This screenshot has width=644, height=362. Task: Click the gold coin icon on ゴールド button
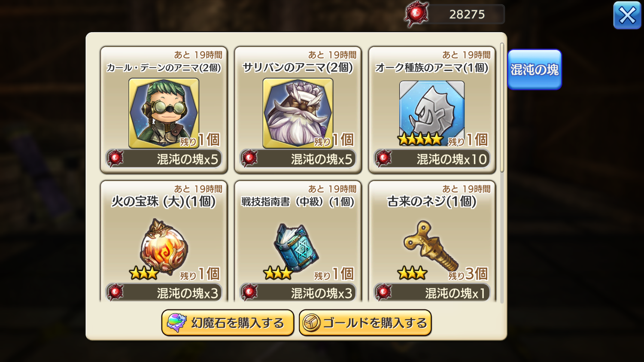311,323
